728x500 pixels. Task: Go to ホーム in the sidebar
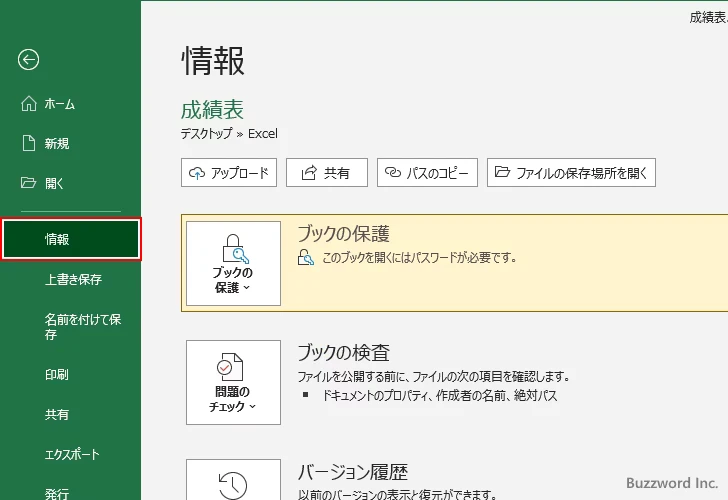tap(59, 104)
